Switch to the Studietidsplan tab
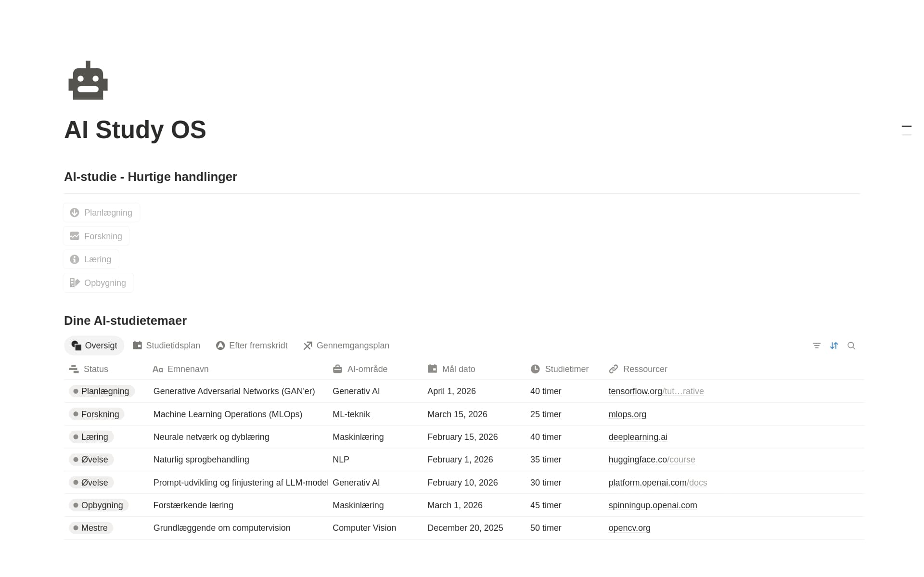924x577 pixels. [167, 346]
